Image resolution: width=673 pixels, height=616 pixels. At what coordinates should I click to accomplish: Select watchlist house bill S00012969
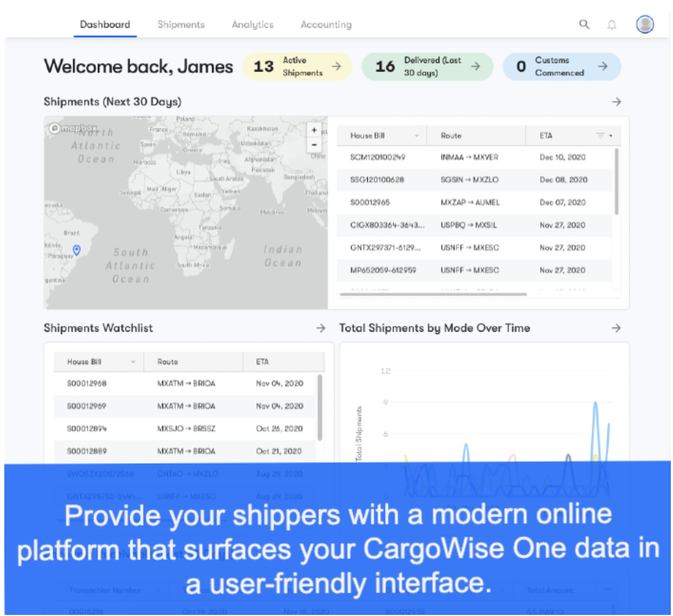point(87,406)
